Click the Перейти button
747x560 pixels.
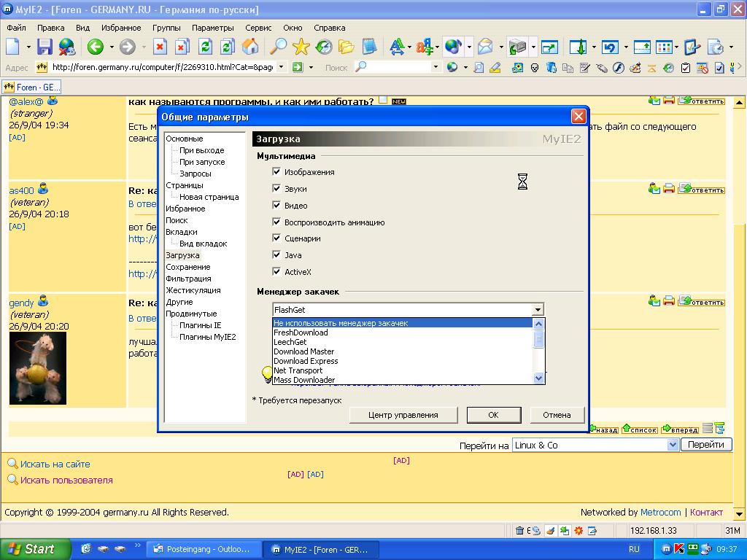[x=706, y=445]
